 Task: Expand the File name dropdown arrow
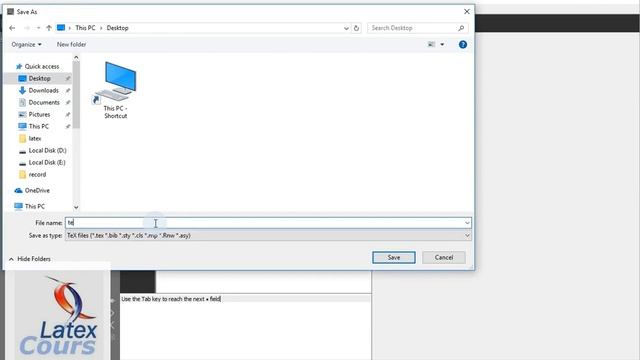click(x=467, y=223)
